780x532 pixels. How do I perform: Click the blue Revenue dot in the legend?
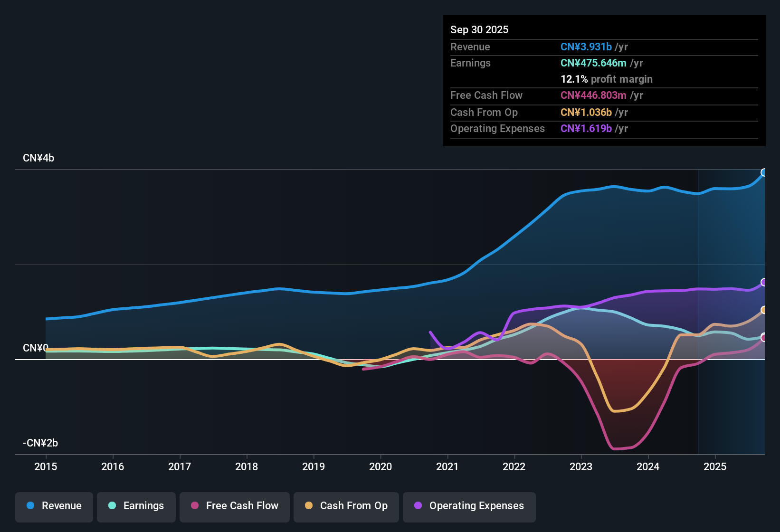(x=30, y=506)
